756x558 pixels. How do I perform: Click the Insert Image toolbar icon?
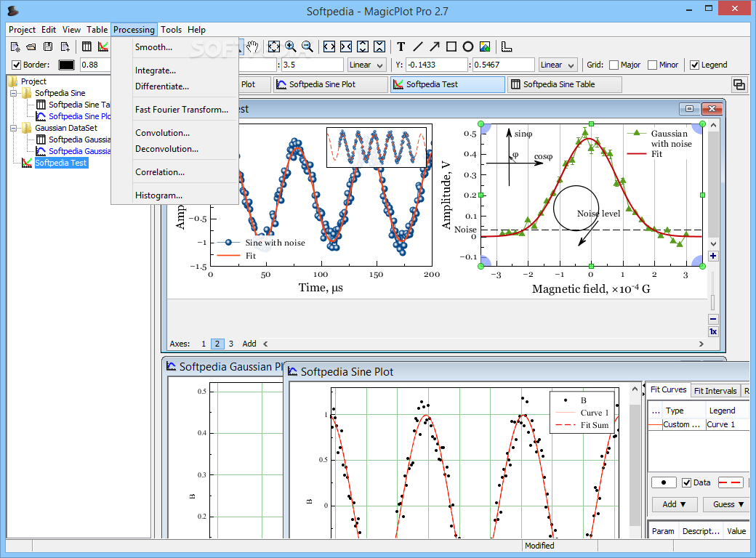pos(485,46)
